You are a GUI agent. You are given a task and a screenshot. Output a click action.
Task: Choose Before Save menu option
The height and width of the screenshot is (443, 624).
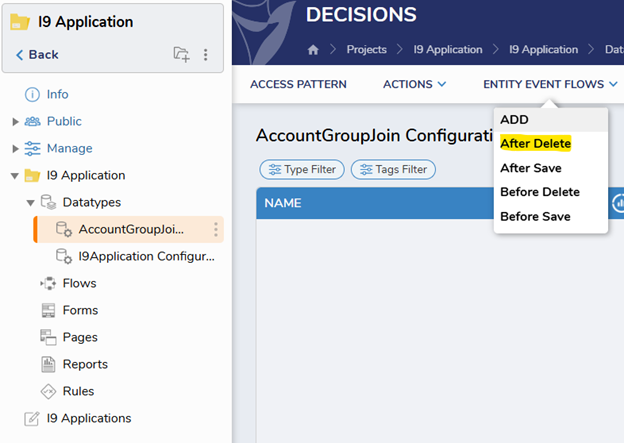(x=535, y=216)
